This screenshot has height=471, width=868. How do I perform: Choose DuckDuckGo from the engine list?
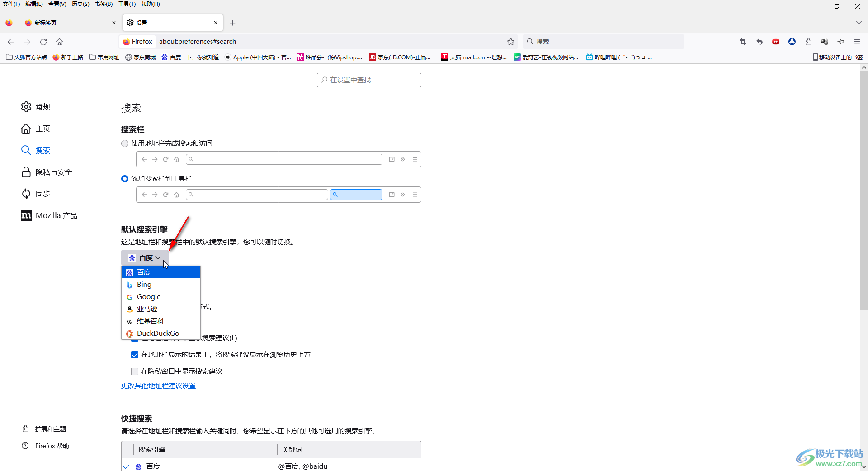[161, 333]
